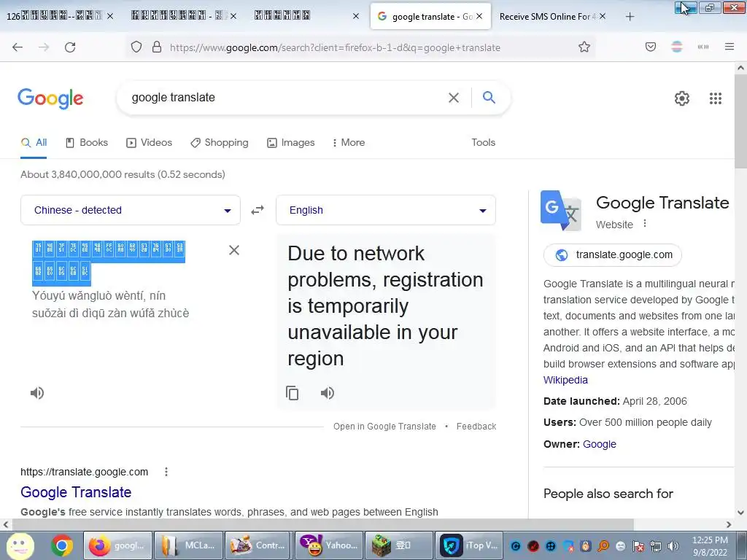The height and width of the screenshot is (560, 747).
Task: Click the horizontal scrollbar thumb
Action: [322, 524]
